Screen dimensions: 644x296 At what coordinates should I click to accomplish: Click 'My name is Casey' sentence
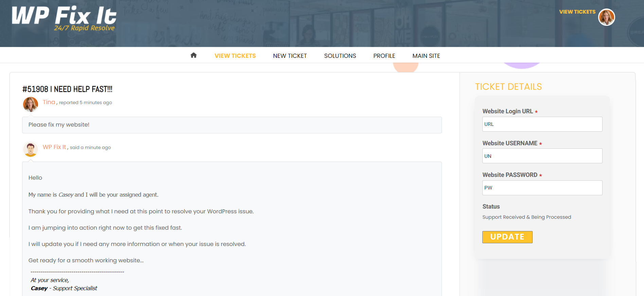point(93,195)
